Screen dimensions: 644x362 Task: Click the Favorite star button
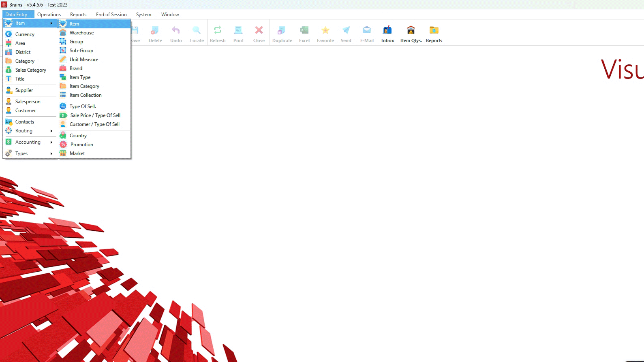(325, 34)
